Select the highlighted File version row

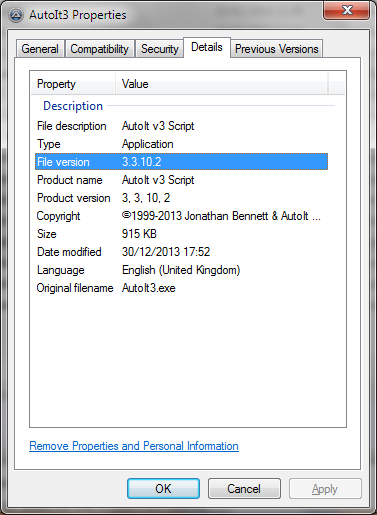[181, 162]
